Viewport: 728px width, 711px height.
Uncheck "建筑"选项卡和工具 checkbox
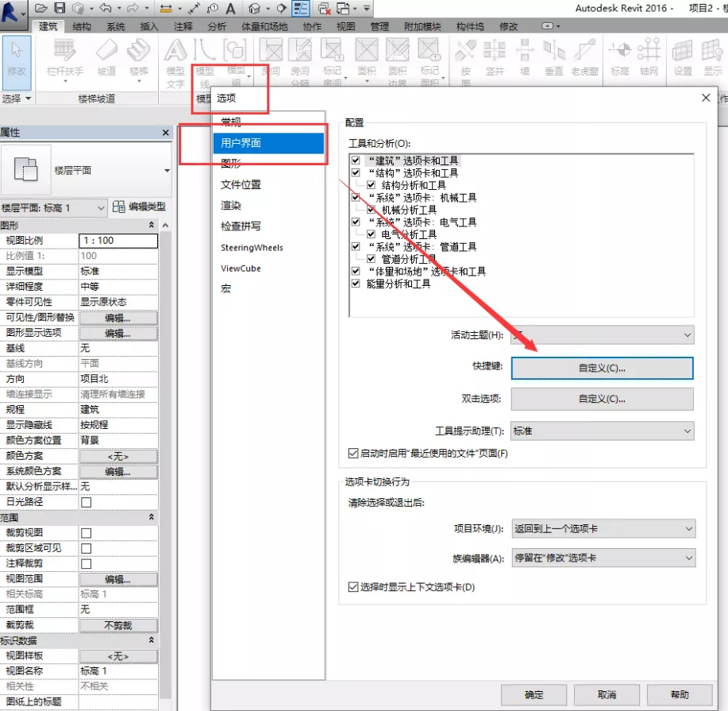pyautogui.click(x=356, y=160)
